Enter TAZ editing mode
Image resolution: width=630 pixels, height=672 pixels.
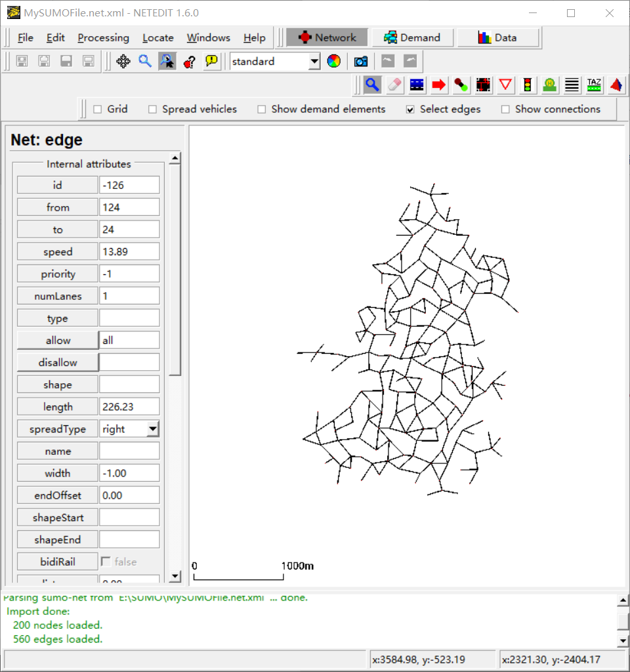594,85
